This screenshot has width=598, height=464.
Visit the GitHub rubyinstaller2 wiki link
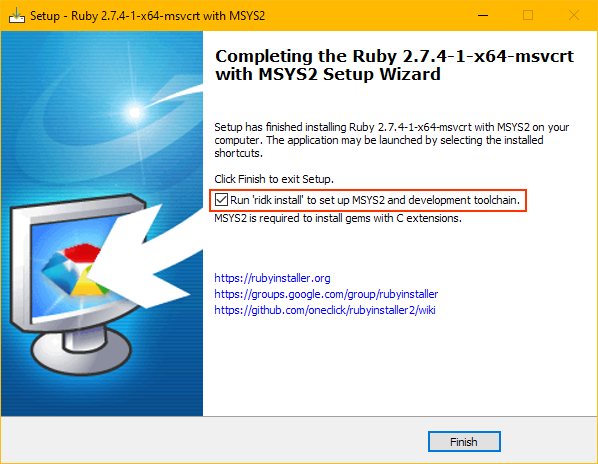point(325,310)
